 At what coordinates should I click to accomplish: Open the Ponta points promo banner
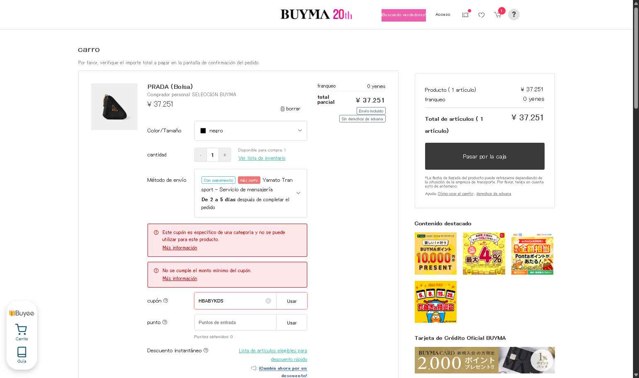[x=533, y=253]
